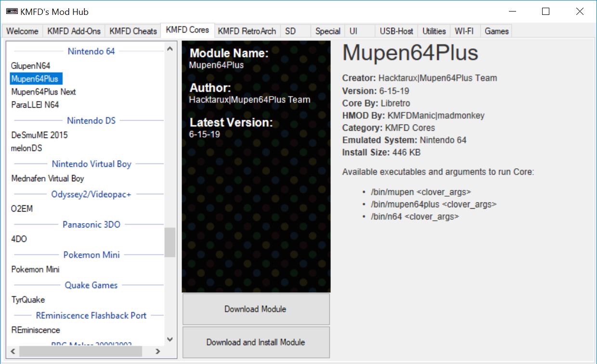Screen dimensions: 597x364
Task: Choose Mupen64Plus Next from the list
Action: [x=43, y=92]
